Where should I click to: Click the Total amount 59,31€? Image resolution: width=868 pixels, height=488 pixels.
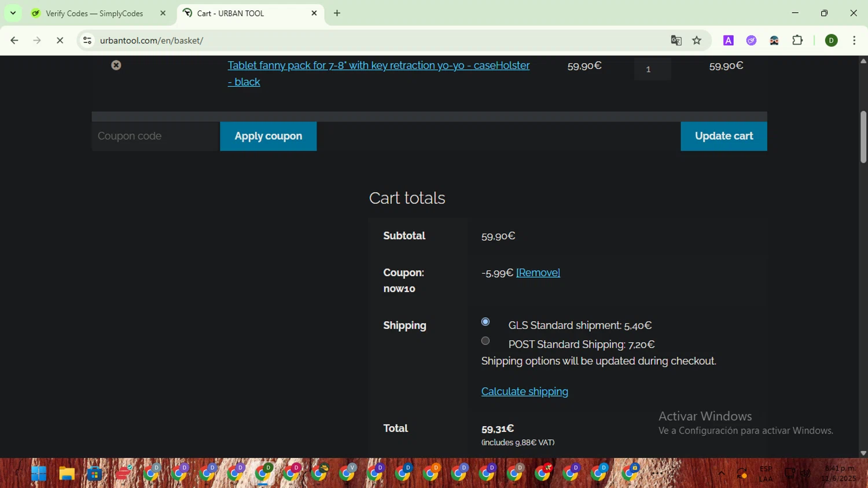coord(498,428)
